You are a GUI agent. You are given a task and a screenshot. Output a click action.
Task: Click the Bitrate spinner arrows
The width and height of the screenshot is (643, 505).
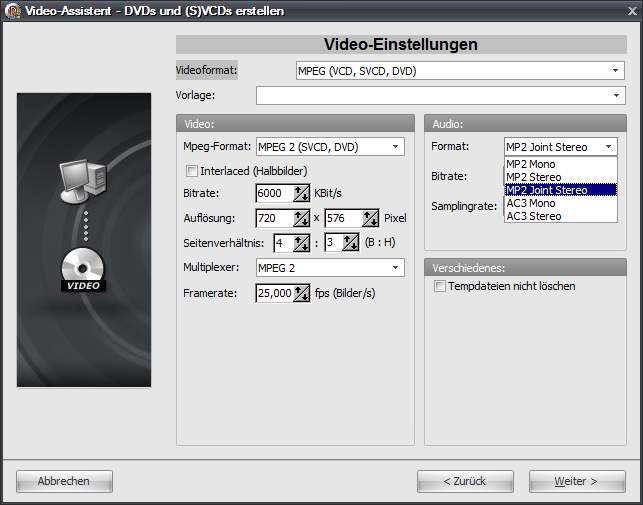(x=302, y=193)
